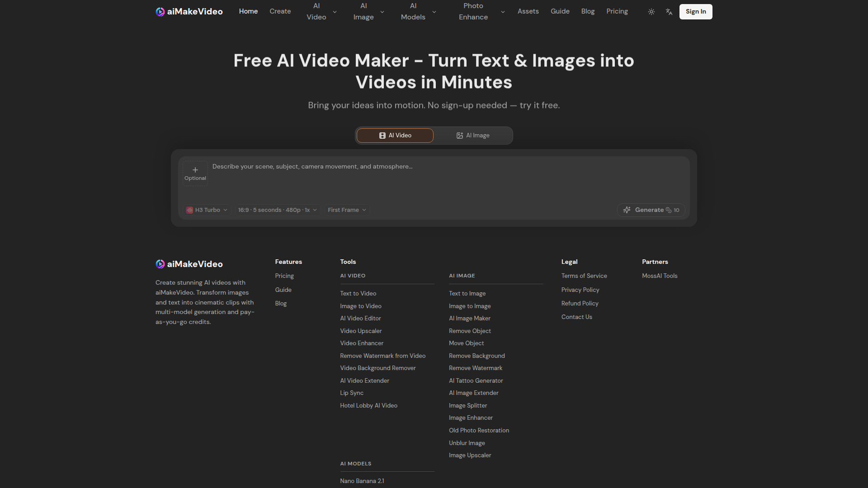
Task: Open the language translation icon
Action: 669,12
